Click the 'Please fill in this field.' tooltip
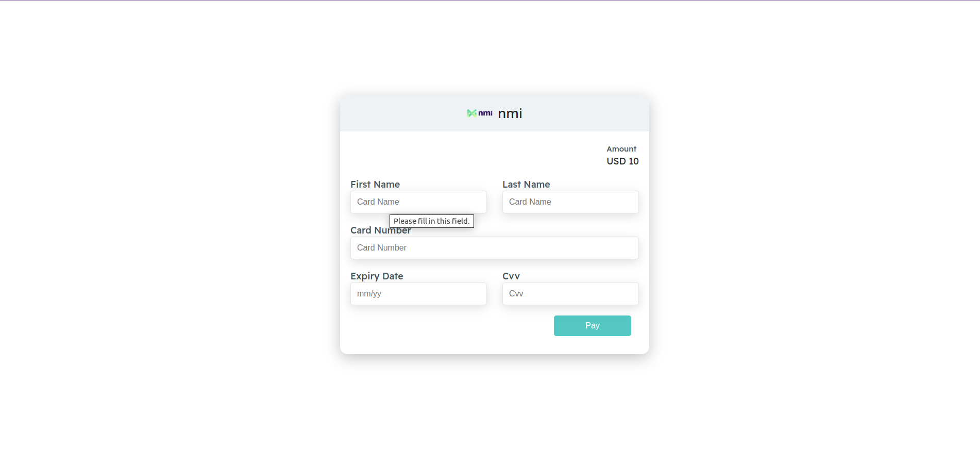This screenshot has height=449, width=980. pos(432,221)
